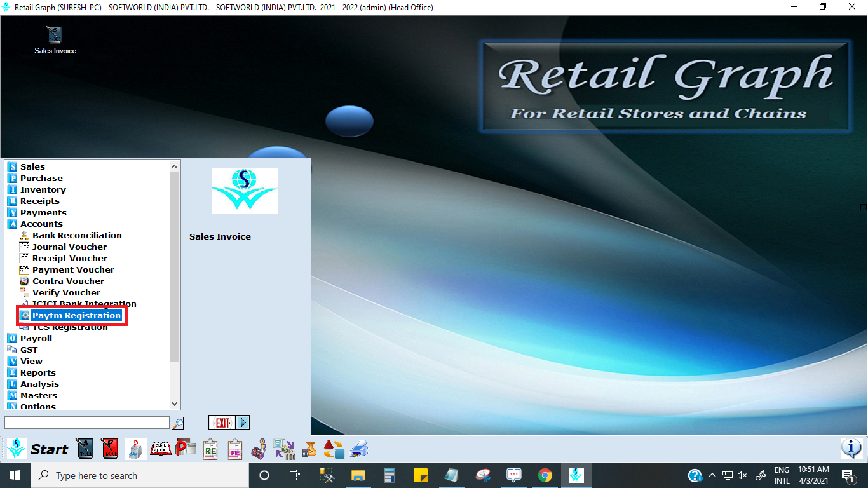The height and width of the screenshot is (488, 868).
Task: Open Google Chrome from the taskbar
Action: coord(545,475)
